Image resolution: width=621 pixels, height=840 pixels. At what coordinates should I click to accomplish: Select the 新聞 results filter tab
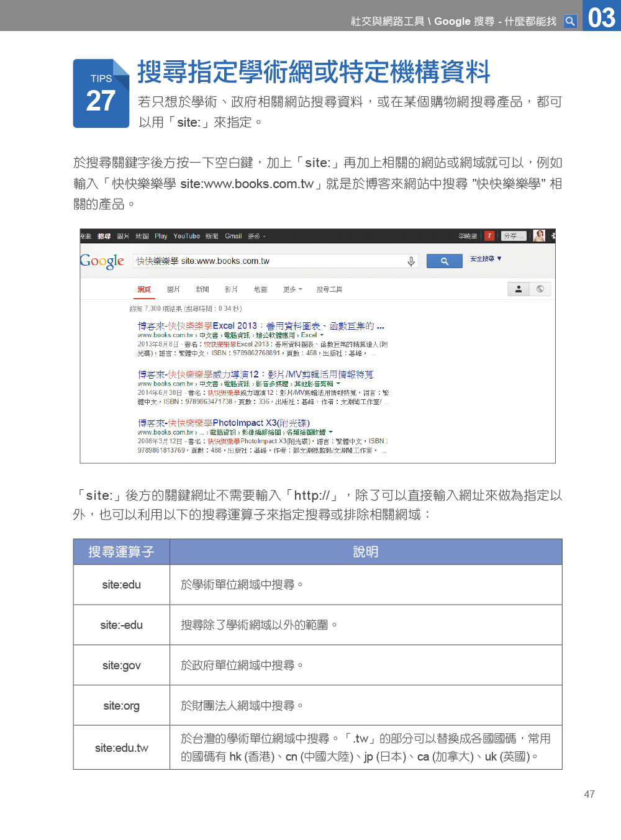pos(202,289)
